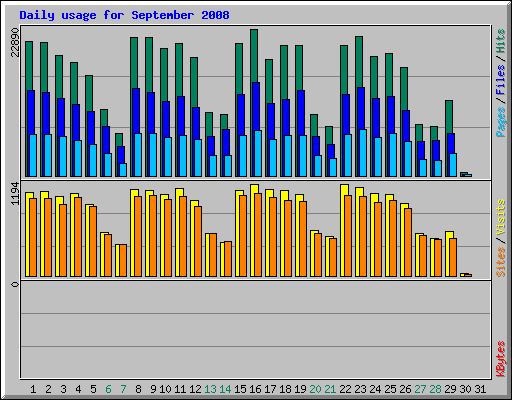
Task: Click the yellow visits bar for day 16
Action: tap(253, 189)
